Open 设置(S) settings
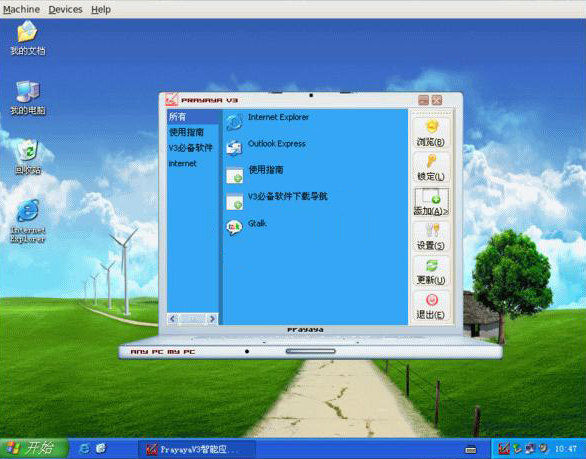Image resolution: width=586 pixels, height=459 pixels. pos(431,237)
